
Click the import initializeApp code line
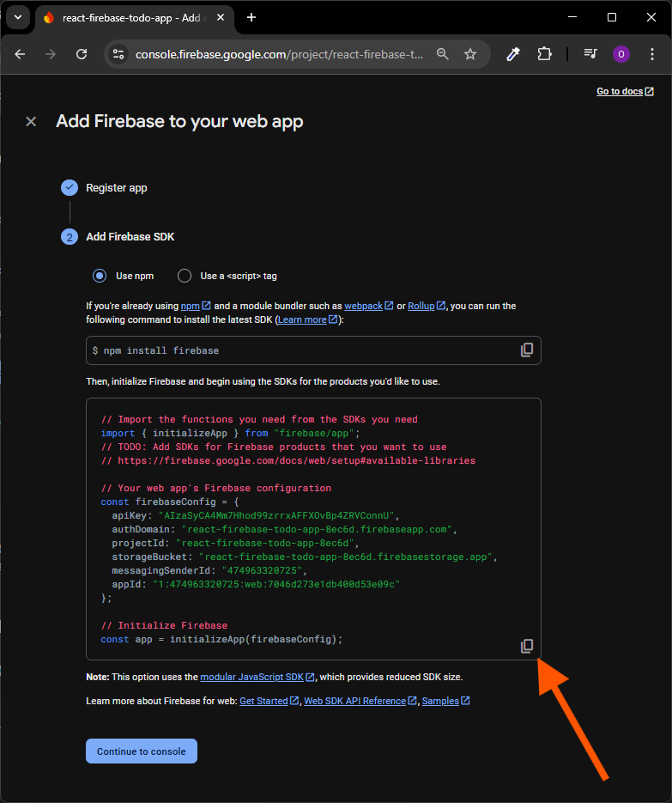pos(230,433)
